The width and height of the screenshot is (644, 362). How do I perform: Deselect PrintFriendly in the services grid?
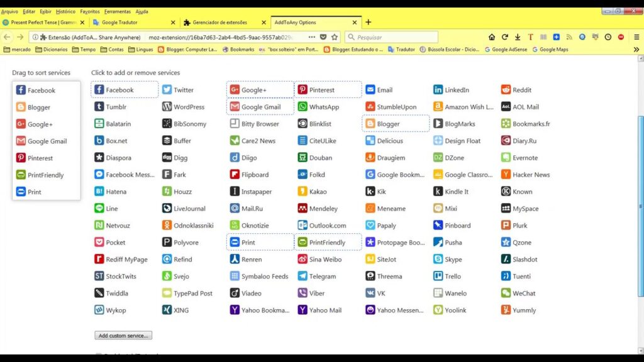point(328,242)
